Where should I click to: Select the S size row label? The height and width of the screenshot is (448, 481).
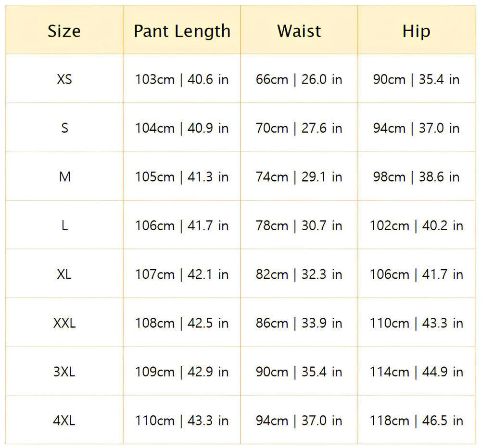pyautogui.click(x=64, y=128)
